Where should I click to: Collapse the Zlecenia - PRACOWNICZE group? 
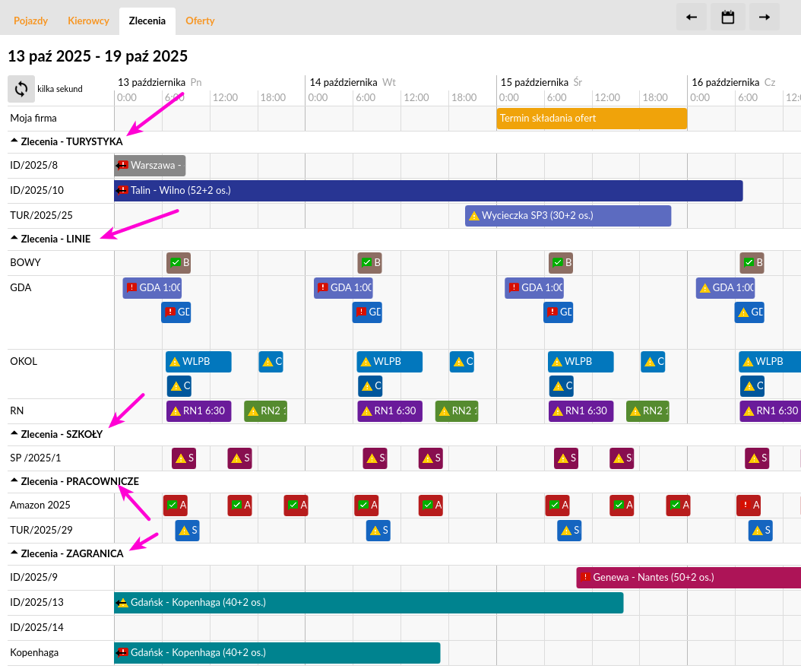click(x=14, y=481)
